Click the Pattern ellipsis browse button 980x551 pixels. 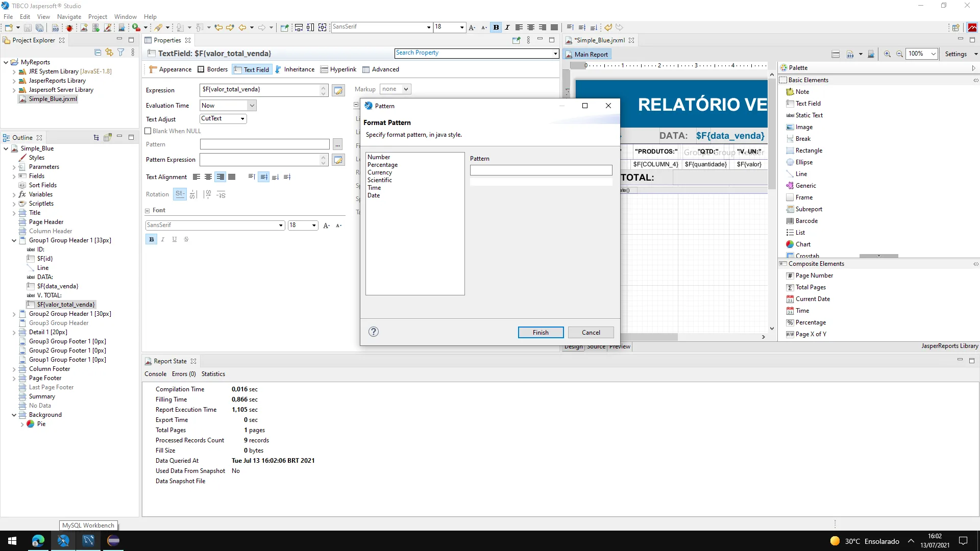tap(337, 145)
